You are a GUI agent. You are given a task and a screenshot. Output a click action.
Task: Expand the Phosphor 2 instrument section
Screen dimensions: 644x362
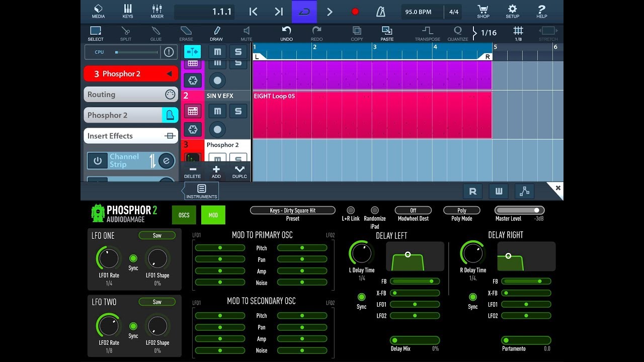[131, 115]
